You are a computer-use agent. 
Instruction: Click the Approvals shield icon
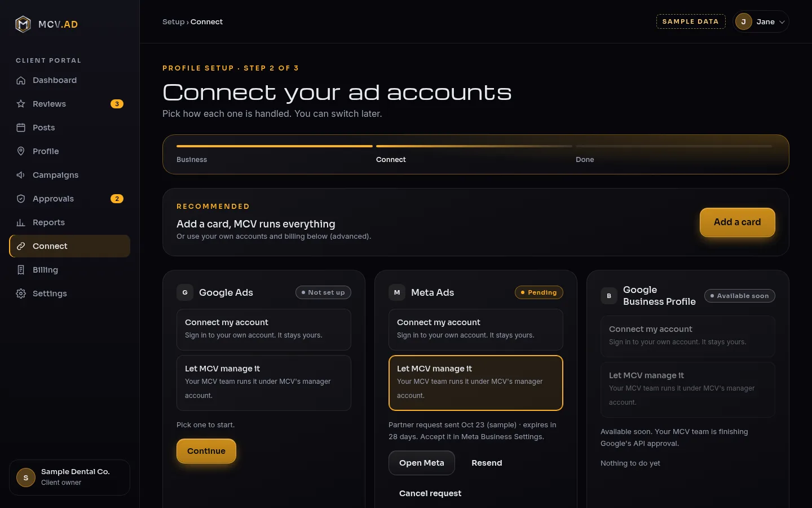[21, 199]
